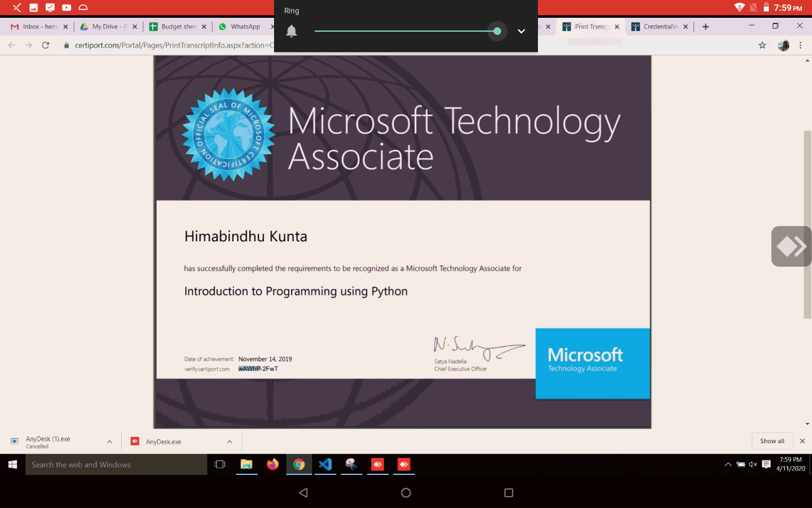
Task: Click Search the web and Windows box
Action: pyautogui.click(x=116, y=464)
